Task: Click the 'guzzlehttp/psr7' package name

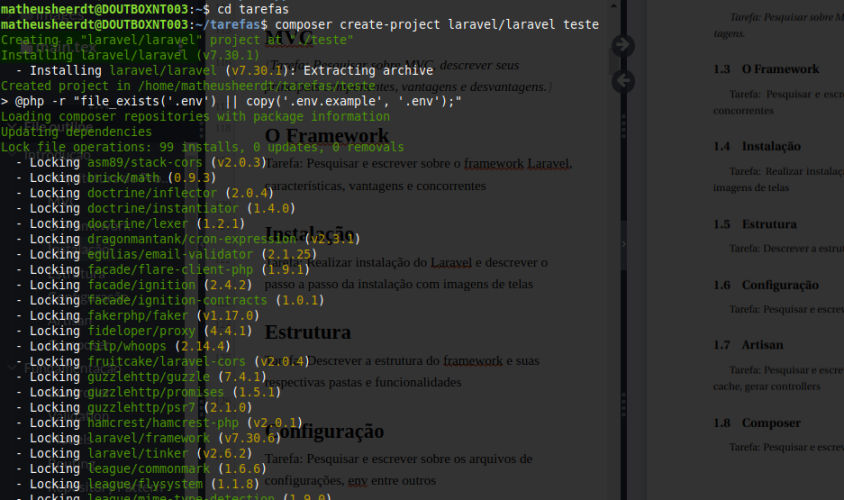Action: (141, 407)
